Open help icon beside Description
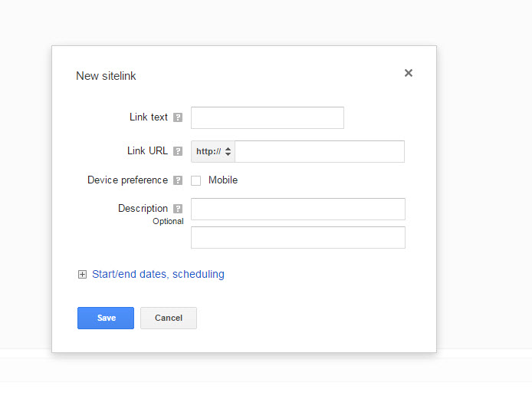The width and height of the screenshot is (532, 396). [x=178, y=209]
